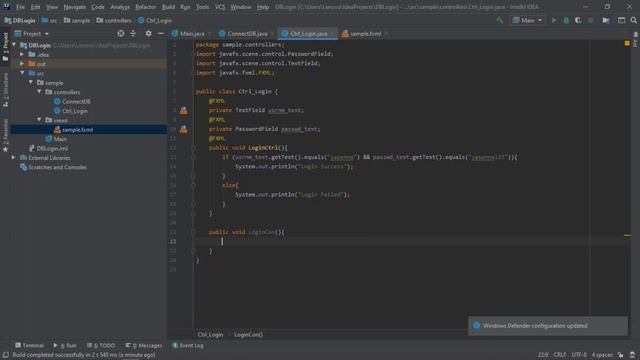Open Search Everywhere magnifier

[633, 20]
